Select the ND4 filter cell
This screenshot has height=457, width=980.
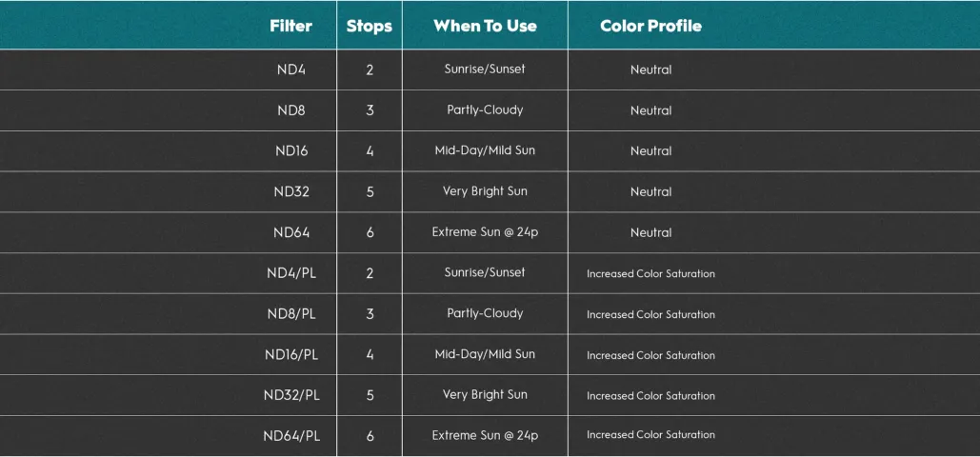(291, 70)
